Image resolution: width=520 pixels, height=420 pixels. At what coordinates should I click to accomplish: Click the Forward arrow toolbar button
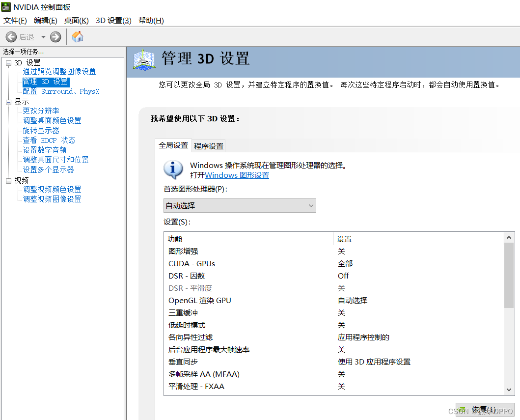tap(55, 37)
